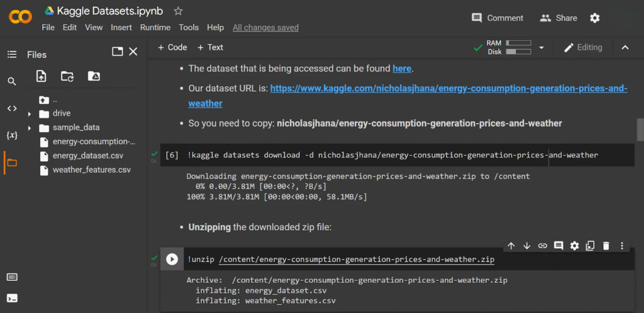Go up to parent folder entry
This screenshot has width=644, height=313.
(x=44, y=100)
